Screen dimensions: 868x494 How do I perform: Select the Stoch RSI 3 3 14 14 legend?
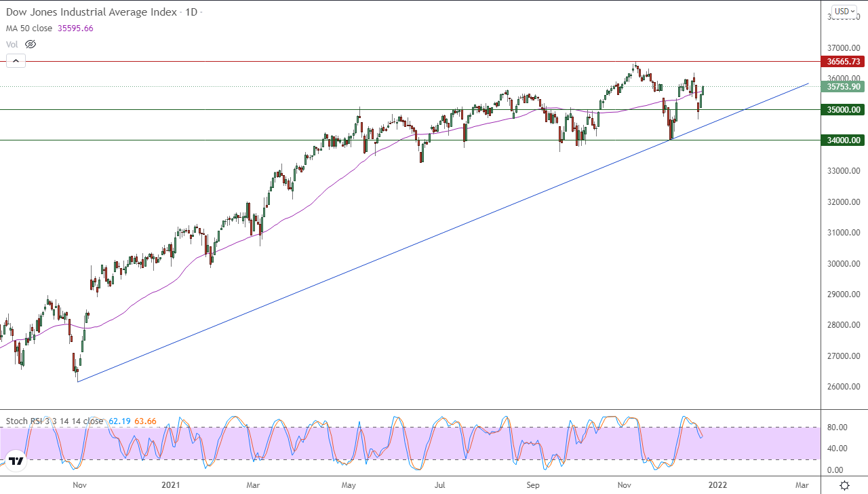tap(54, 421)
